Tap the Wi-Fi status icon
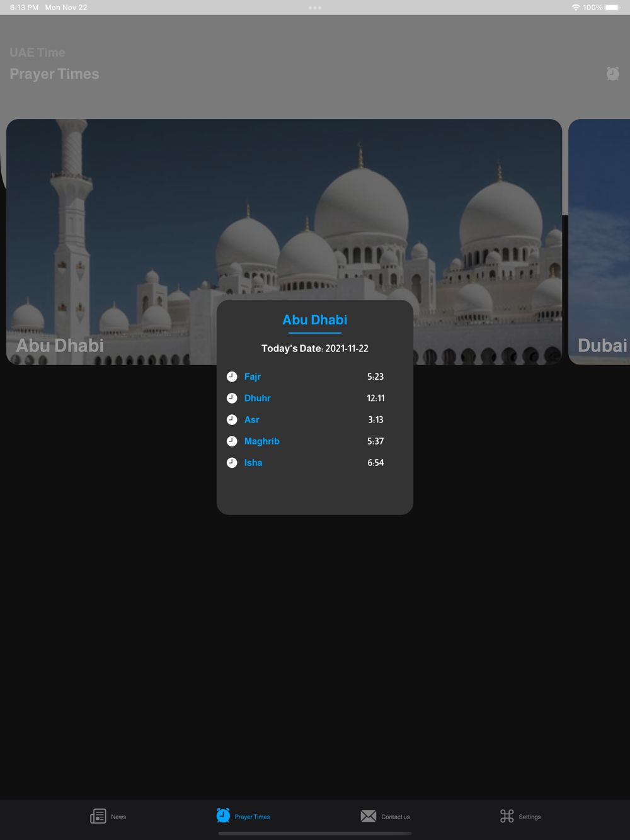Image resolution: width=630 pixels, height=840 pixels. [x=576, y=8]
